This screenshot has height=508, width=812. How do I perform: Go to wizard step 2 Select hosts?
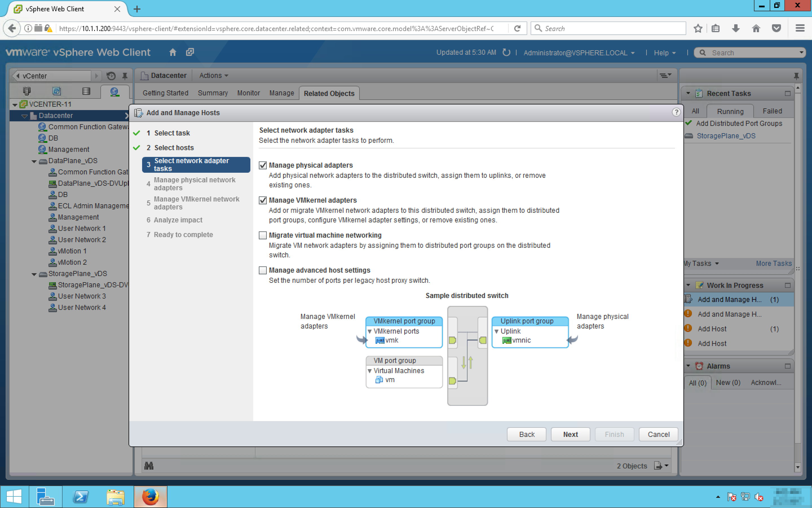[x=173, y=148]
